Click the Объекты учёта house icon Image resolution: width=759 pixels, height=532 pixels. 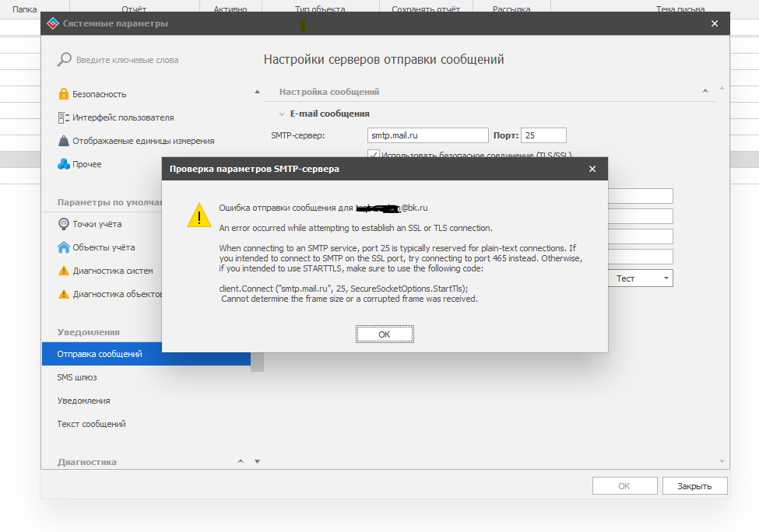64,247
